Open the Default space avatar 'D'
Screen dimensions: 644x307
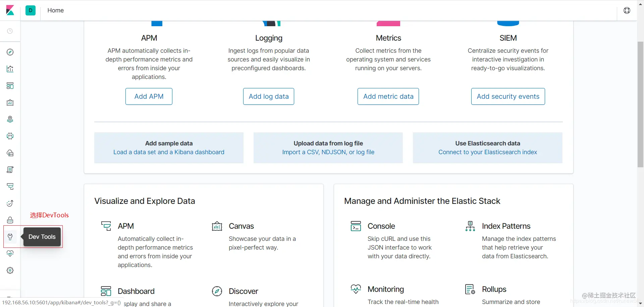tap(31, 10)
